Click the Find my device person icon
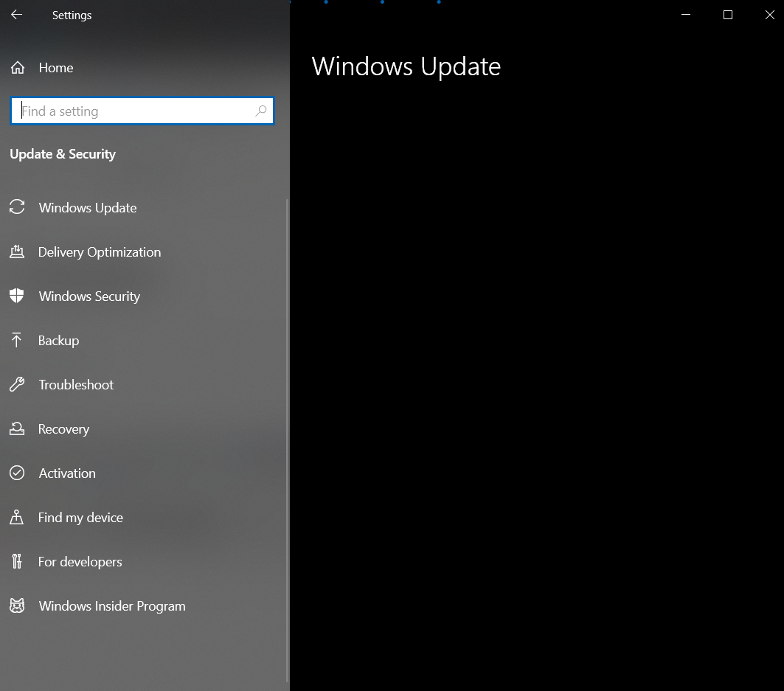This screenshot has height=691, width=784. 16,517
